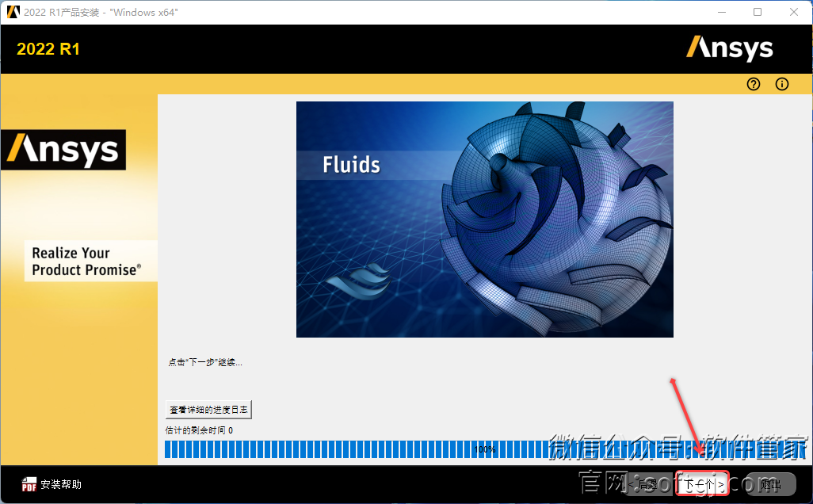Click the information (i) icon
This screenshot has width=813, height=504.
(782, 84)
